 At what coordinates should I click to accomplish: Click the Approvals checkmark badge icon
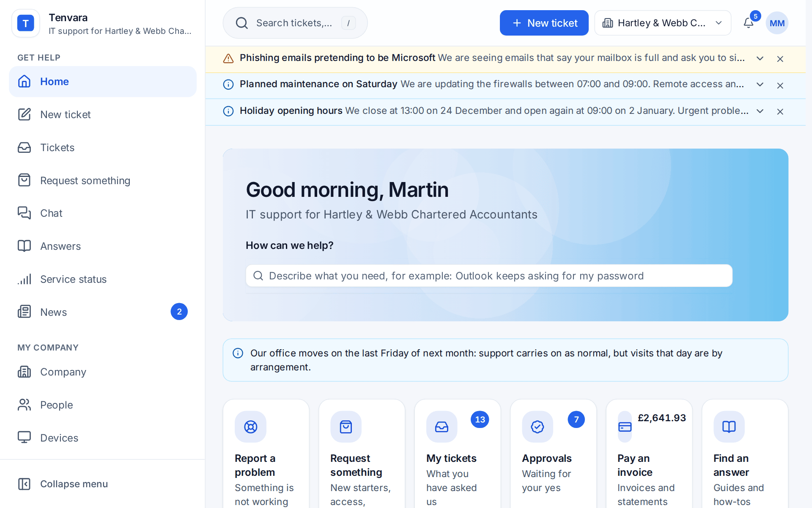[x=537, y=427]
